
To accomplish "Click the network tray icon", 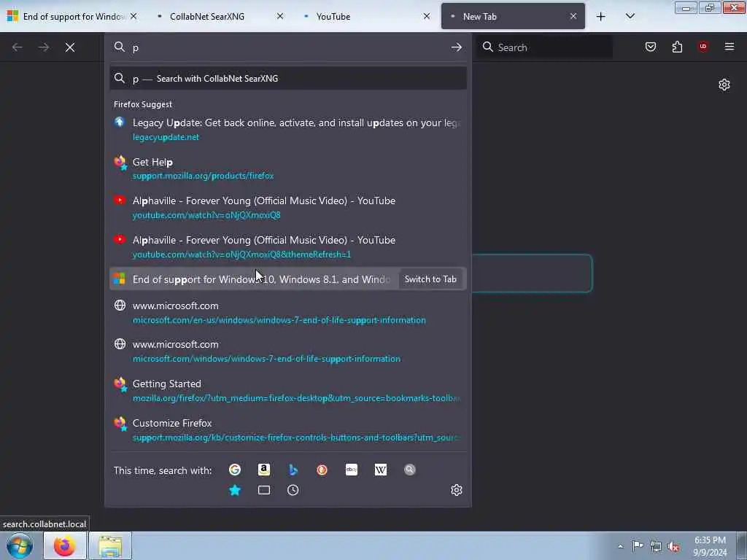I will (656, 546).
